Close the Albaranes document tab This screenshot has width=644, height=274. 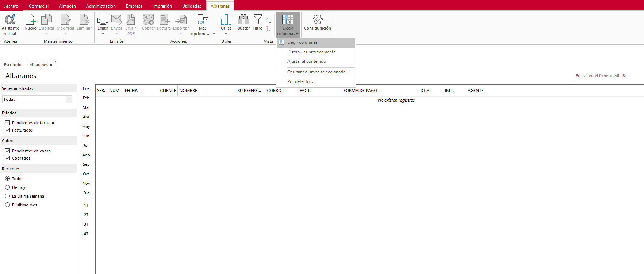click(x=51, y=65)
